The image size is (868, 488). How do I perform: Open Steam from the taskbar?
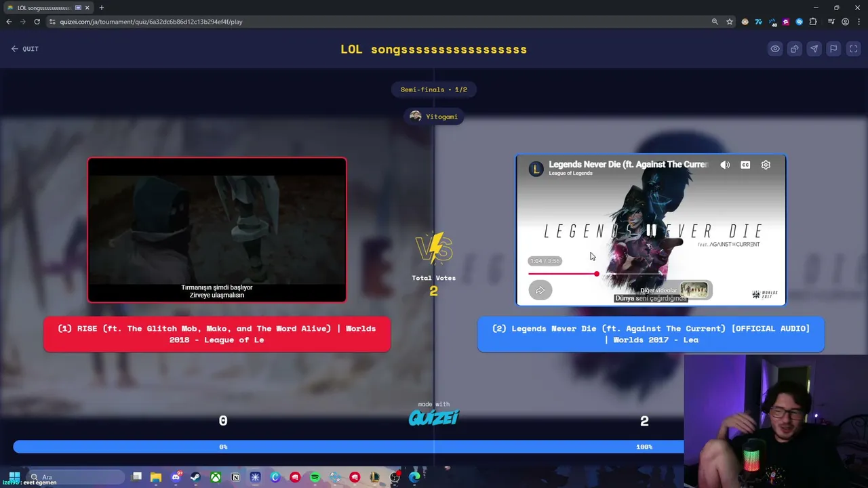[195, 477]
